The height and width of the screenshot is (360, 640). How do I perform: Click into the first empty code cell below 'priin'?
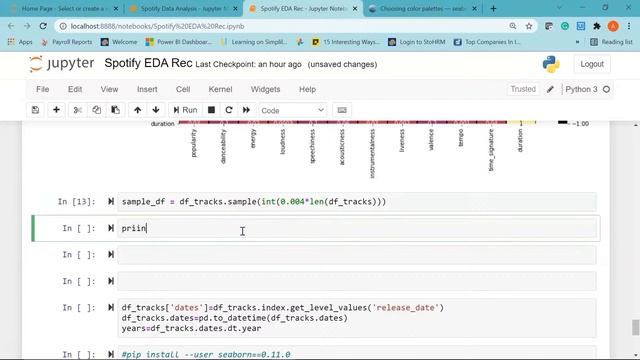coord(357,255)
